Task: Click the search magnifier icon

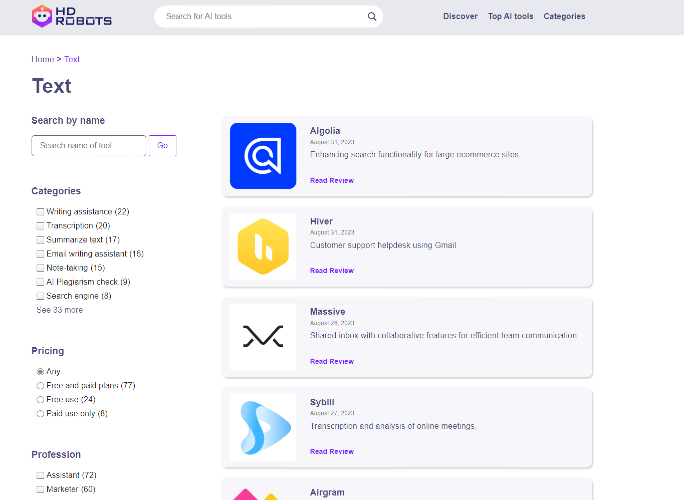Action: (x=372, y=17)
